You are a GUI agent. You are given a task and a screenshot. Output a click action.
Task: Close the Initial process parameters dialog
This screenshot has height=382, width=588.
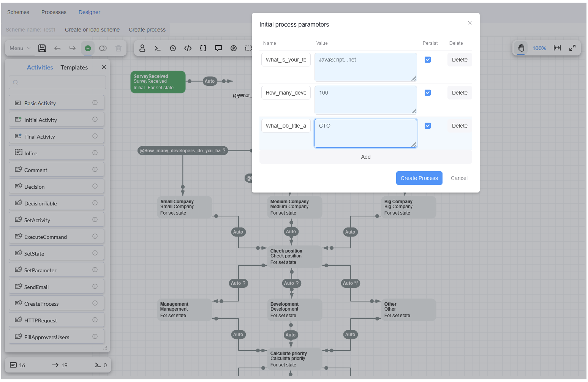click(470, 23)
